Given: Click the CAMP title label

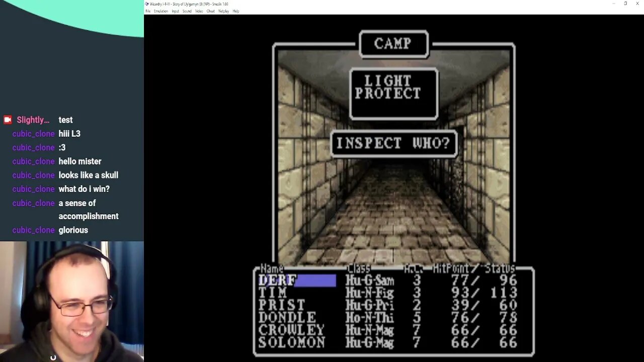Looking at the screenshot, I should pos(393,44).
